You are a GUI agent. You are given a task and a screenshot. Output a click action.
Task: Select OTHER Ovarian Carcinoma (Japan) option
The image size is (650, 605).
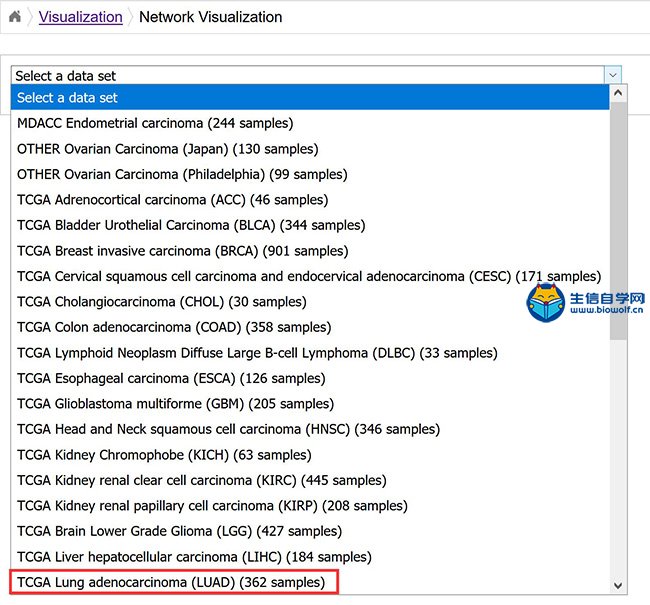click(x=310, y=149)
